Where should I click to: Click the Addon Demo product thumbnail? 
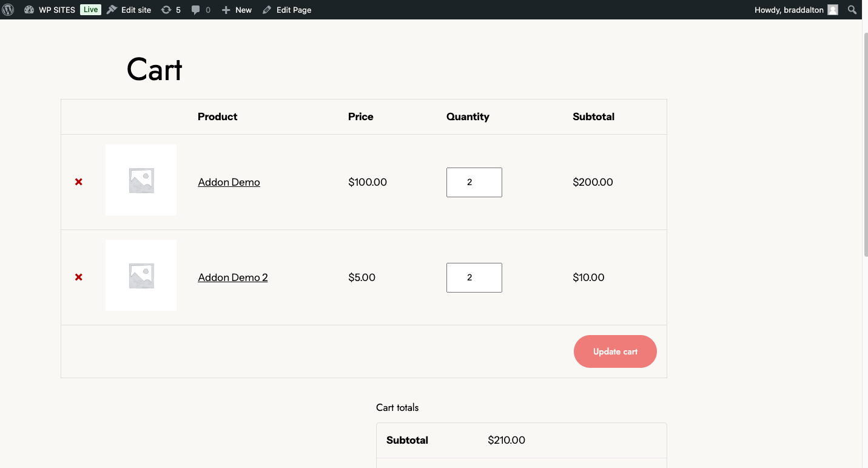tap(141, 180)
